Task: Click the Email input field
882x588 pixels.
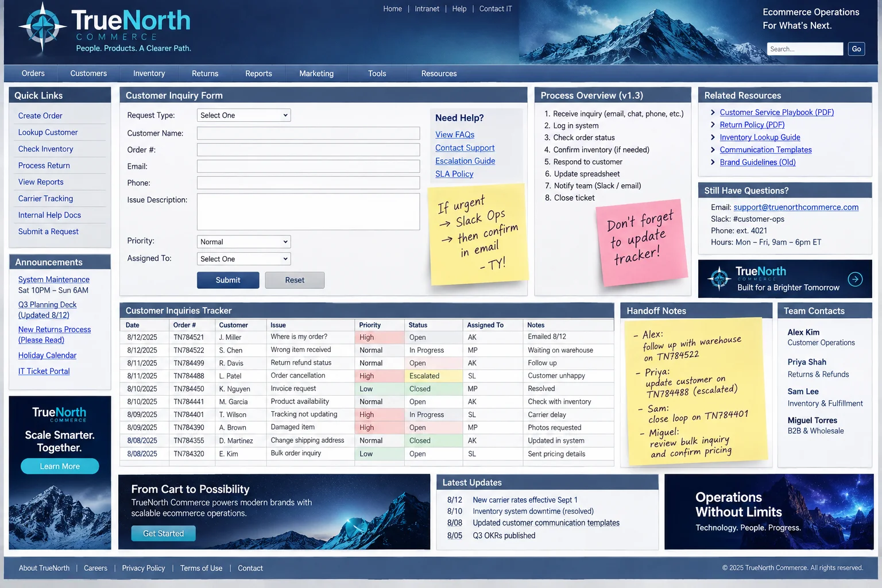Action: [308, 167]
